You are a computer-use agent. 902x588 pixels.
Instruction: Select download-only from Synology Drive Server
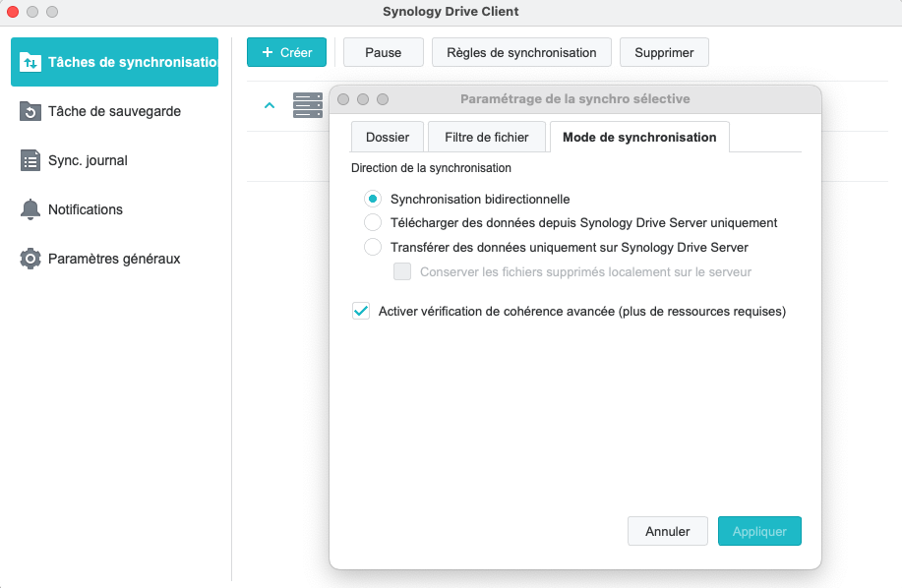pyautogui.click(x=373, y=222)
